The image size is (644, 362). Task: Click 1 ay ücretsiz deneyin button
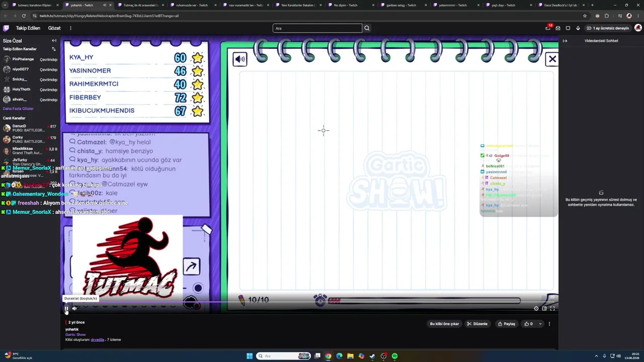tap(608, 28)
